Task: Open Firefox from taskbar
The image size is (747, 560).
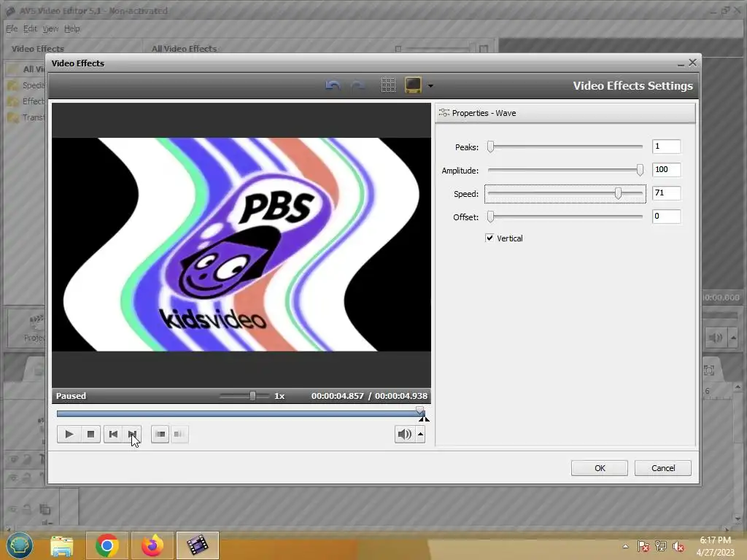Action: (x=152, y=545)
